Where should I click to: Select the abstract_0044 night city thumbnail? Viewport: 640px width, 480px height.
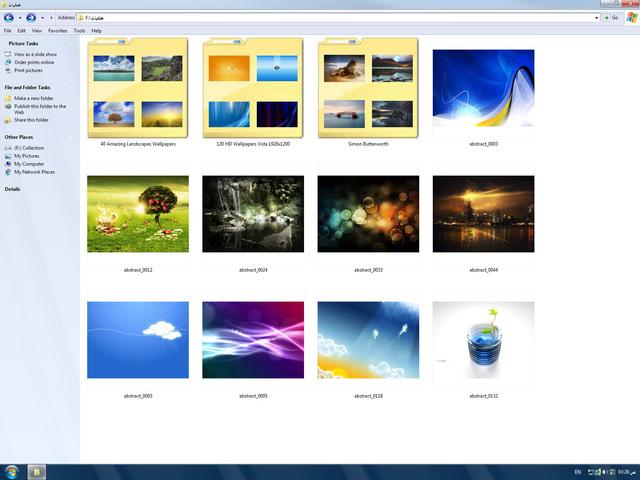483,214
